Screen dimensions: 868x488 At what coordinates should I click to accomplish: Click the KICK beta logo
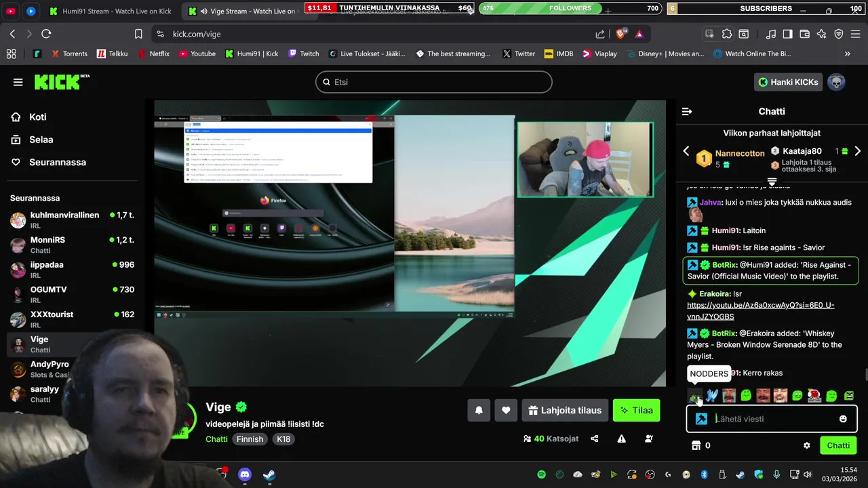pyautogui.click(x=62, y=81)
